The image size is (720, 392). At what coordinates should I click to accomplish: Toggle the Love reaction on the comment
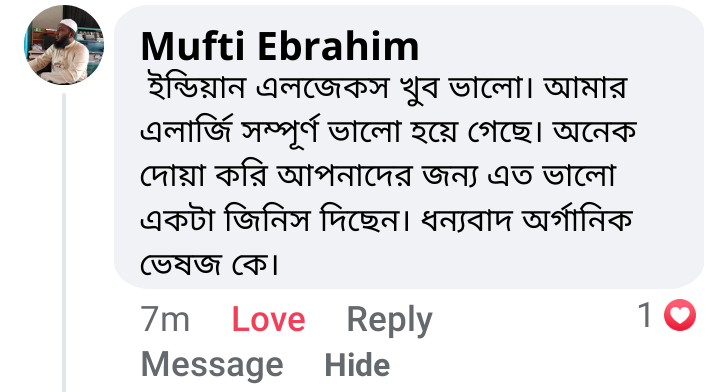(x=269, y=319)
